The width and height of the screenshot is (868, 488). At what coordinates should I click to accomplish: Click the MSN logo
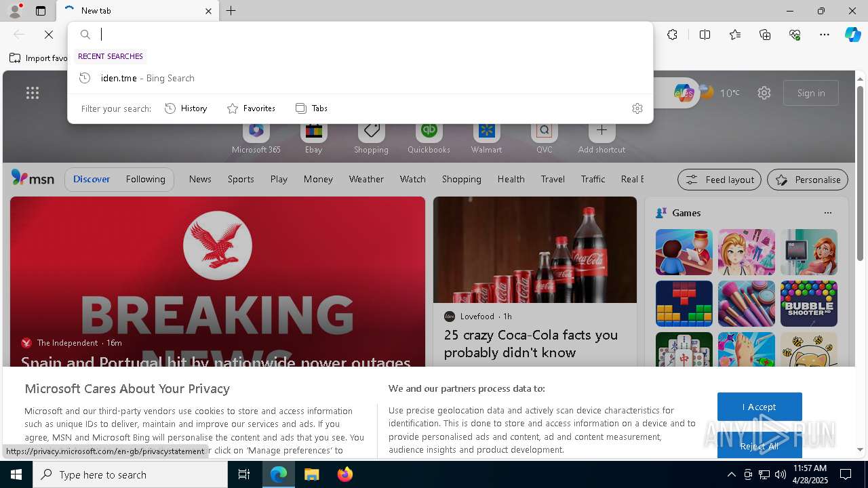click(33, 178)
